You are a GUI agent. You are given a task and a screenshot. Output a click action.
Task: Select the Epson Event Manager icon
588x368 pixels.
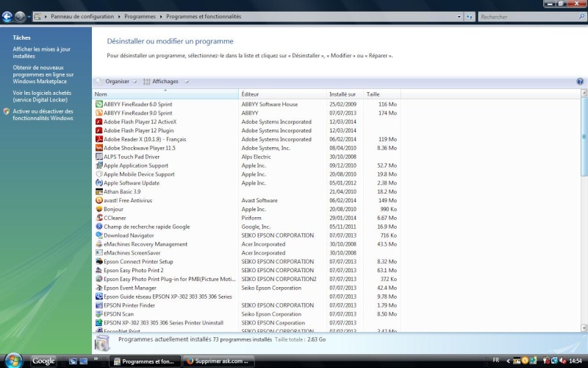[x=99, y=288]
